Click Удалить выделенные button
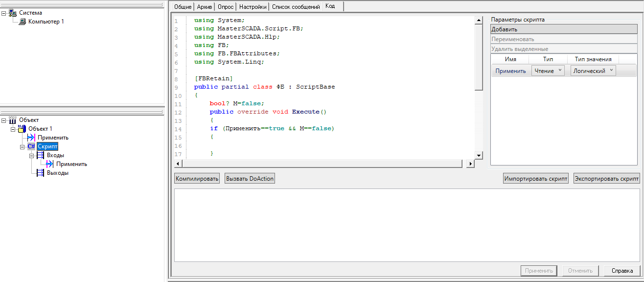 point(563,49)
